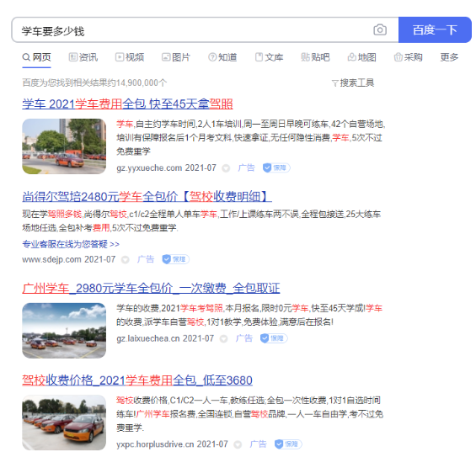Viewport: 476px width, 457px height.
Task: Open the 采购 tab
Action: [x=409, y=57]
